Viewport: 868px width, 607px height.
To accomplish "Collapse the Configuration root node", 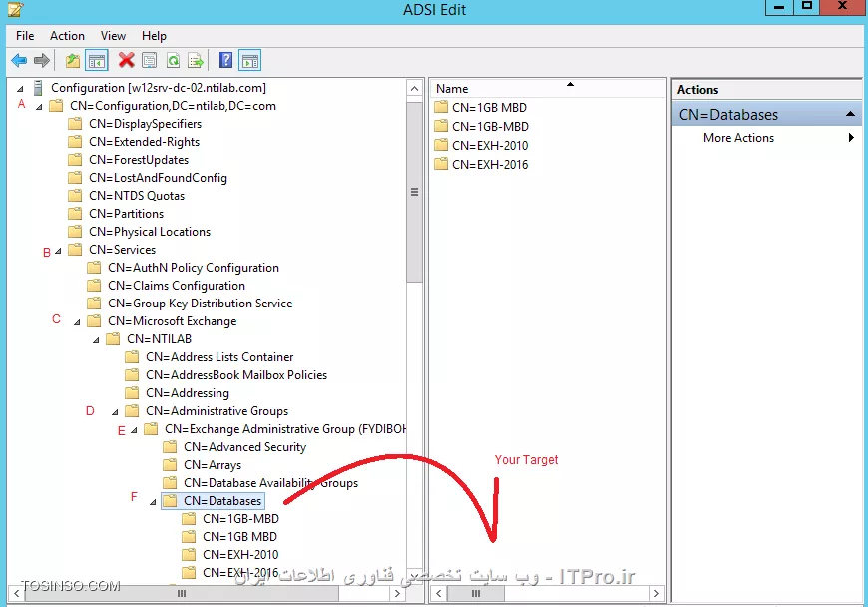I will click(20, 89).
